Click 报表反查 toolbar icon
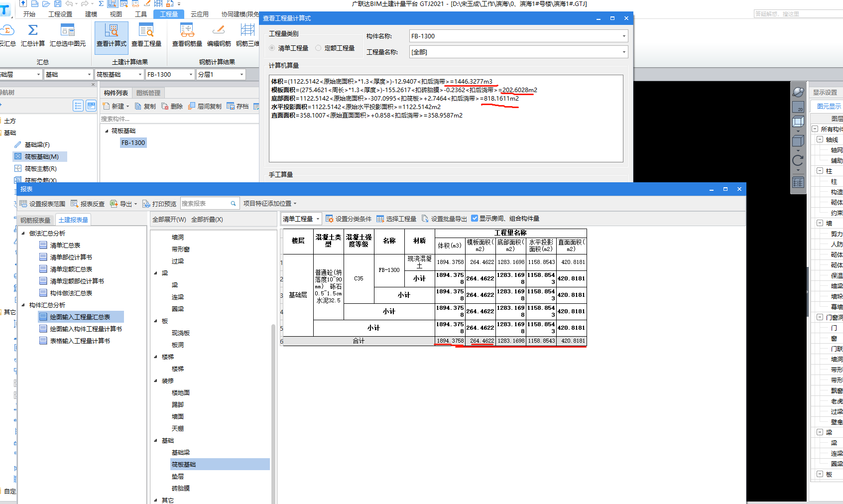Screen dimensions: 843x504 pos(74,204)
